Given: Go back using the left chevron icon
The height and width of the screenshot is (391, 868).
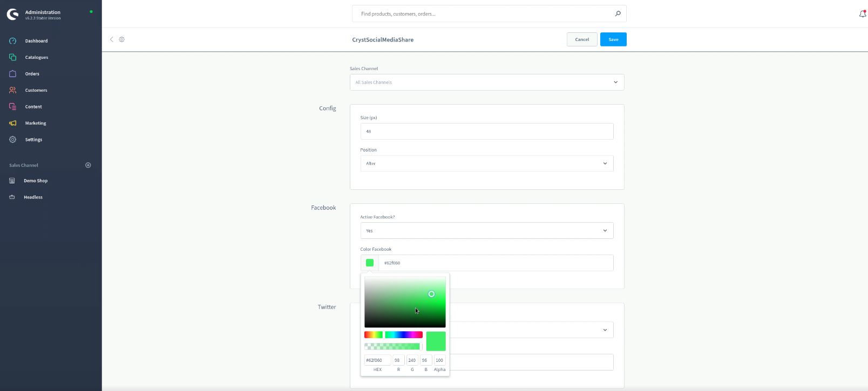Looking at the screenshot, I should coord(112,39).
